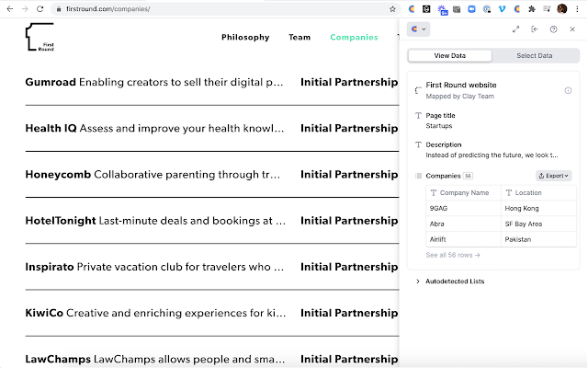
Task: Select the SF Bay Area cell
Action: coord(538,224)
